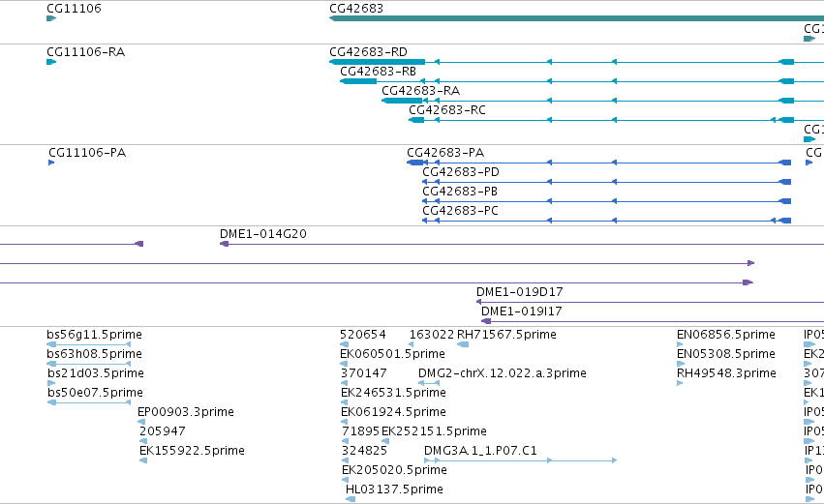Select the EN06856.5prime EST label
The image size is (824, 504).
coord(726,335)
